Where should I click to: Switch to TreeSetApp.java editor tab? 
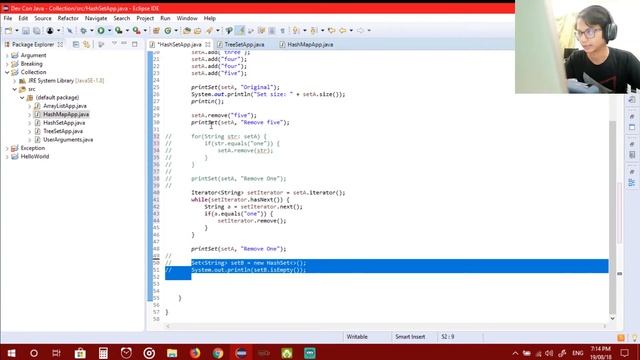point(244,44)
